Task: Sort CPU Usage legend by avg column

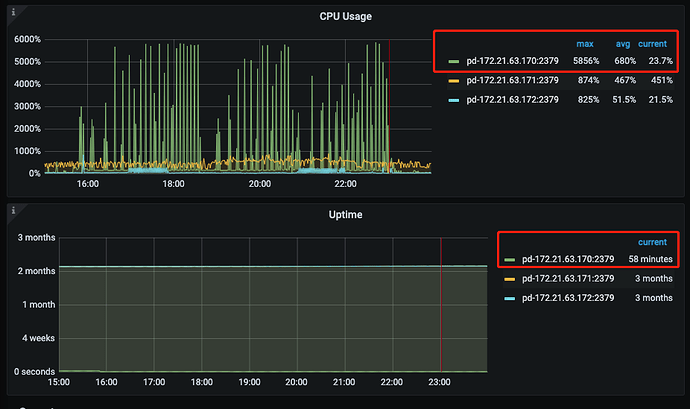Action: [x=623, y=44]
